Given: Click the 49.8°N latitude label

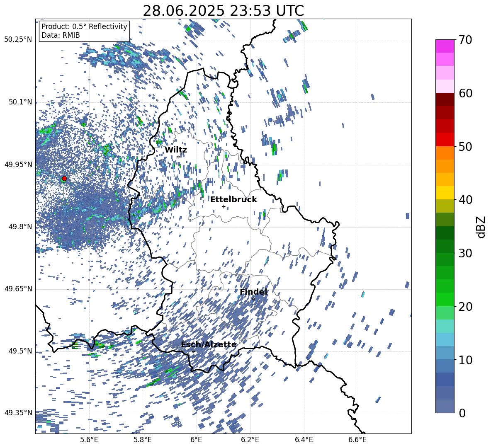Looking at the screenshot, I should point(21,227).
